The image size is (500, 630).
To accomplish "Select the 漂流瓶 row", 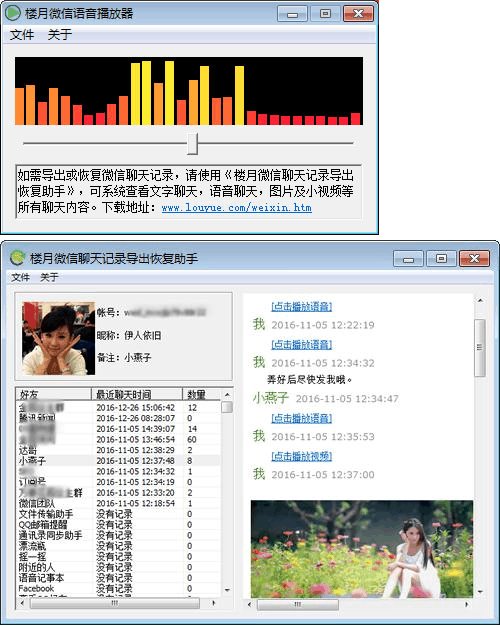I will (118, 546).
